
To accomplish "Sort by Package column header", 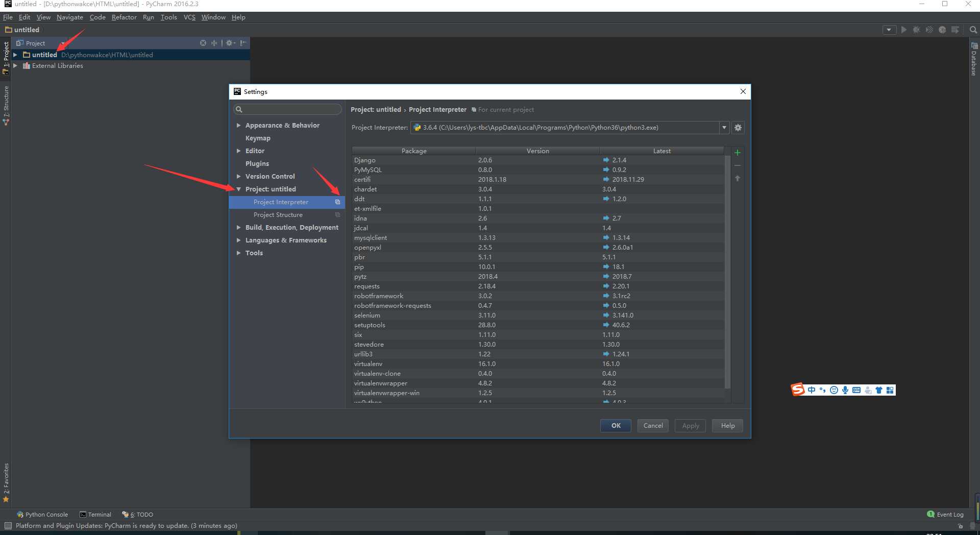I will (413, 151).
